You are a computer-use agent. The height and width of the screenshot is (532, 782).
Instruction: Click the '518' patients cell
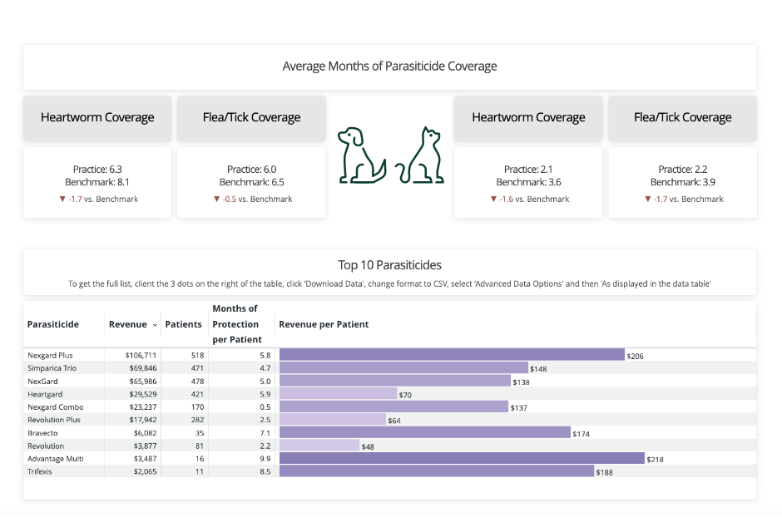197,355
